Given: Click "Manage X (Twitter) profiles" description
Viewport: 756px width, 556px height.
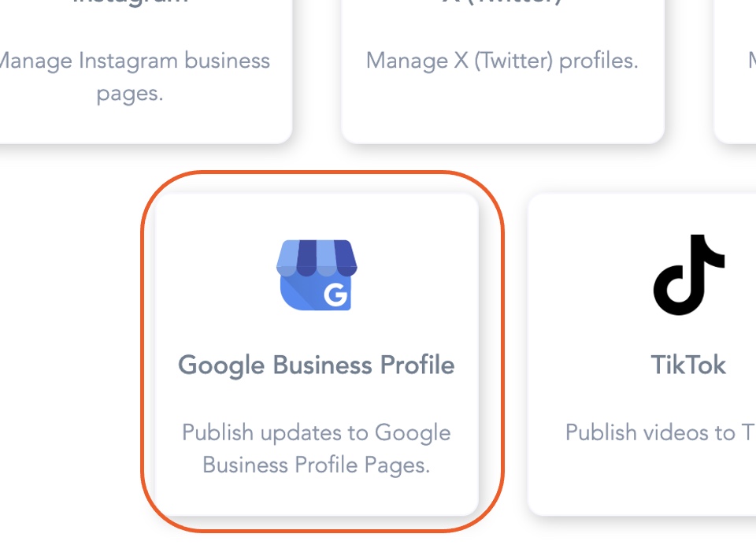Looking at the screenshot, I should click(x=502, y=61).
